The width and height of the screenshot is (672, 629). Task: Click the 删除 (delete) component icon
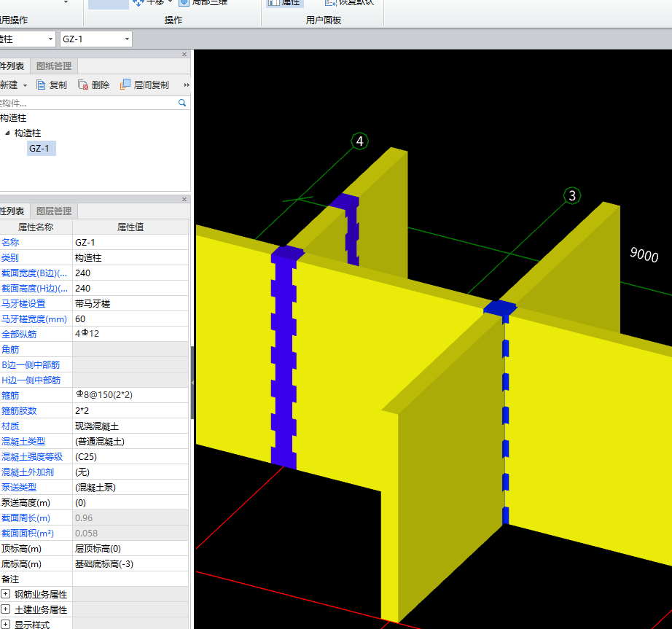click(82, 85)
